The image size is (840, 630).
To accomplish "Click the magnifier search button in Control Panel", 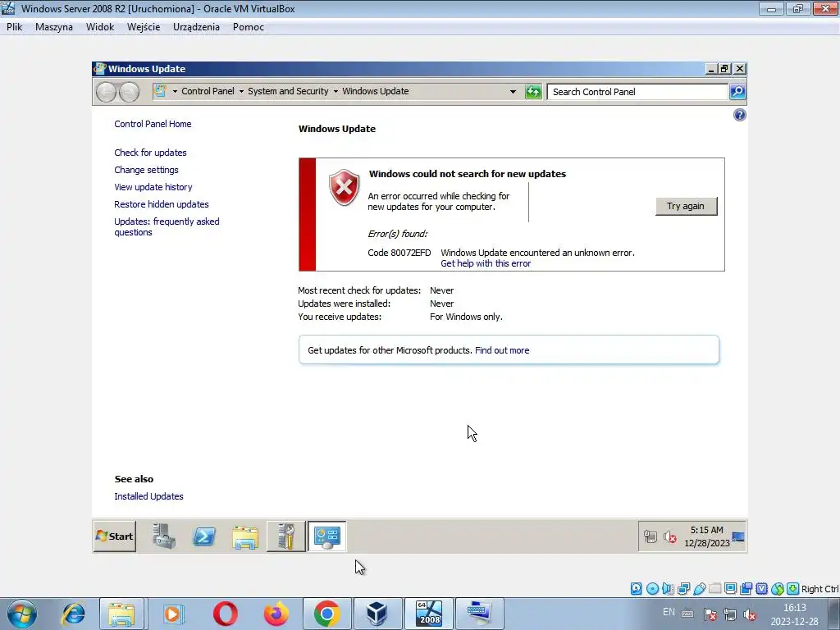I will (x=737, y=92).
